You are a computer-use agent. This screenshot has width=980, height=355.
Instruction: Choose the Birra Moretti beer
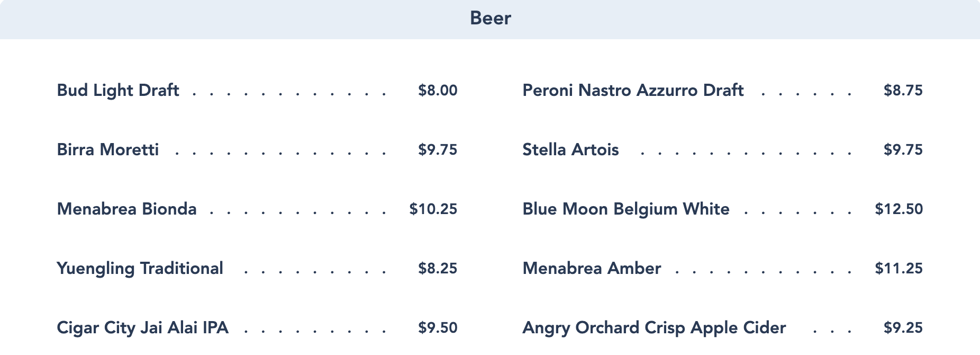[108, 150]
